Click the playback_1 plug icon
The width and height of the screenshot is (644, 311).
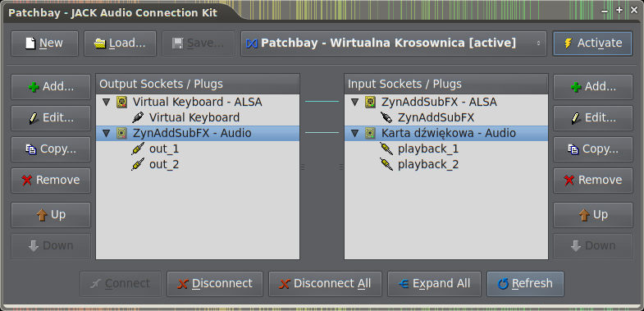click(386, 149)
